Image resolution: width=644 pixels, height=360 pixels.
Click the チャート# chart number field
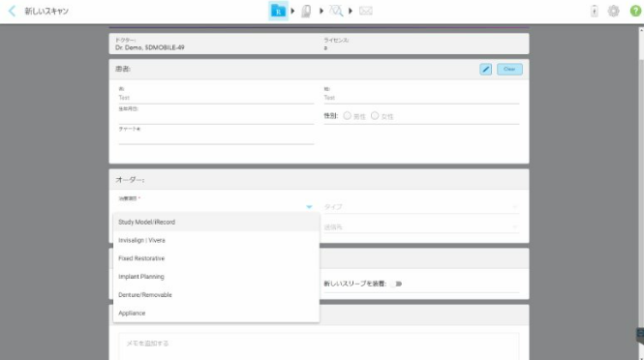[216, 138]
